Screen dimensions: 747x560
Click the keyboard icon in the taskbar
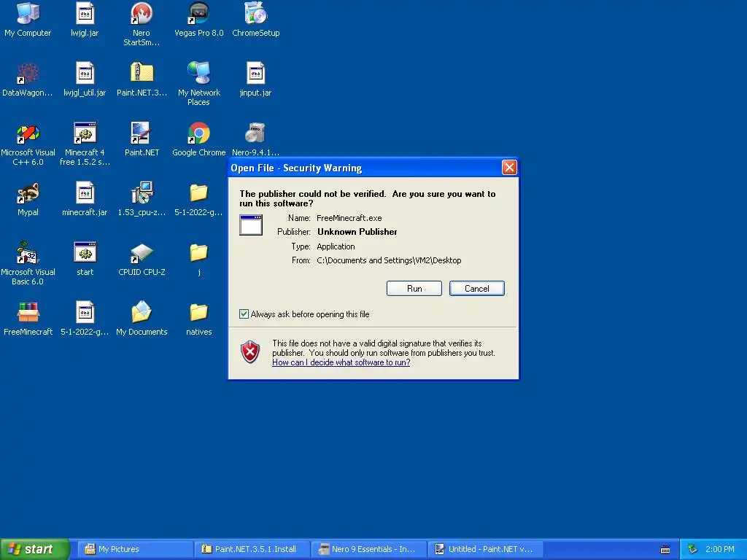pos(665,550)
